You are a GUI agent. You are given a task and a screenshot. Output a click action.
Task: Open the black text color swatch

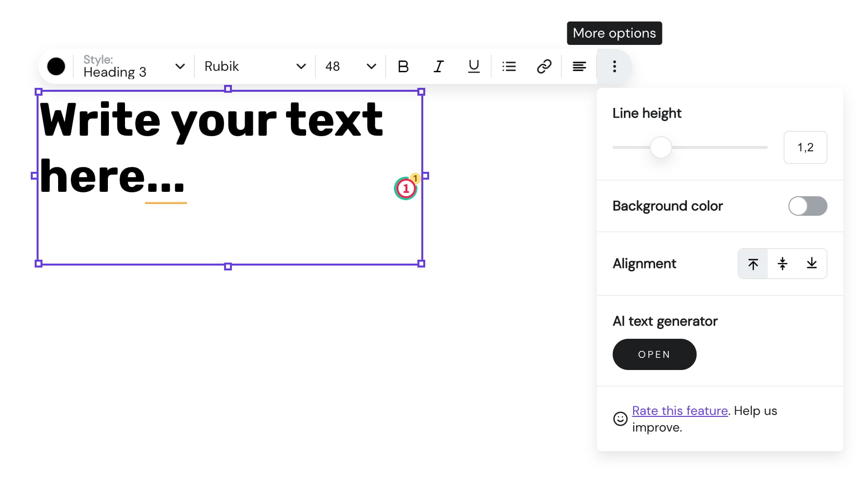coord(56,66)
